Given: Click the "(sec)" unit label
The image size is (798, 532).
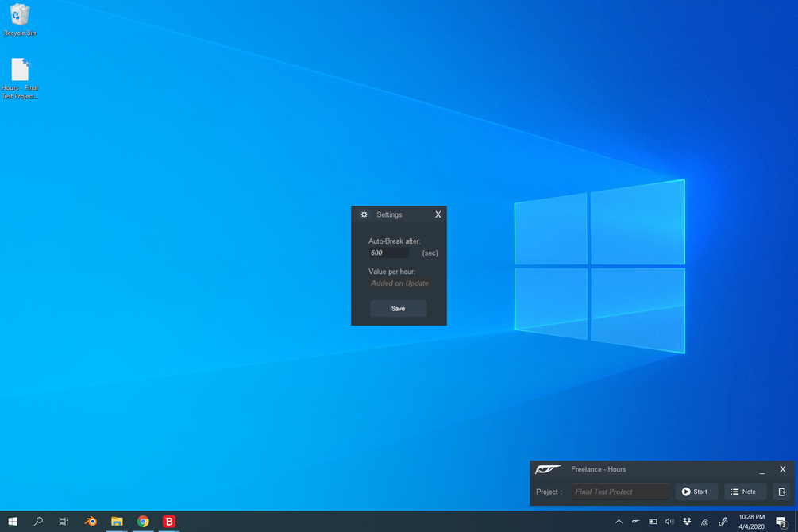Looking at the screenshot, I should coord(430,253).
